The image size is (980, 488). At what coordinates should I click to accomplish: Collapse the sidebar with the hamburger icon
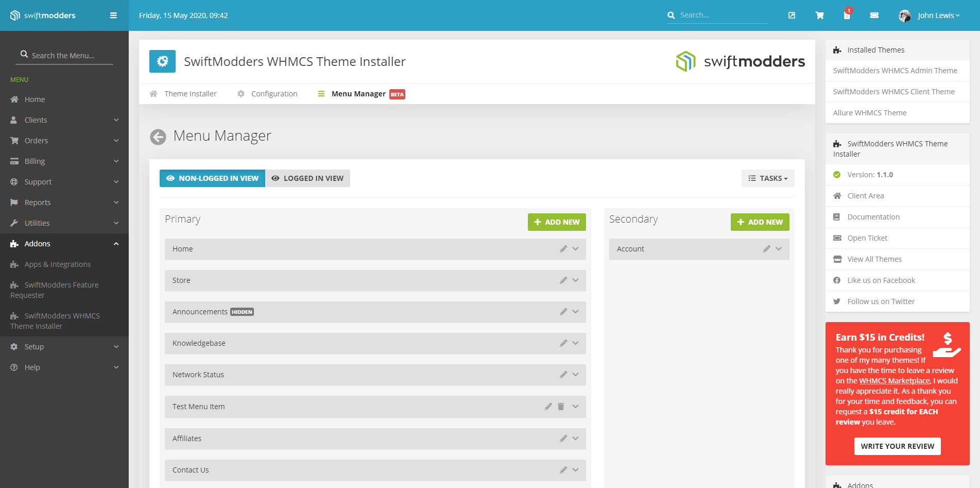113,15
